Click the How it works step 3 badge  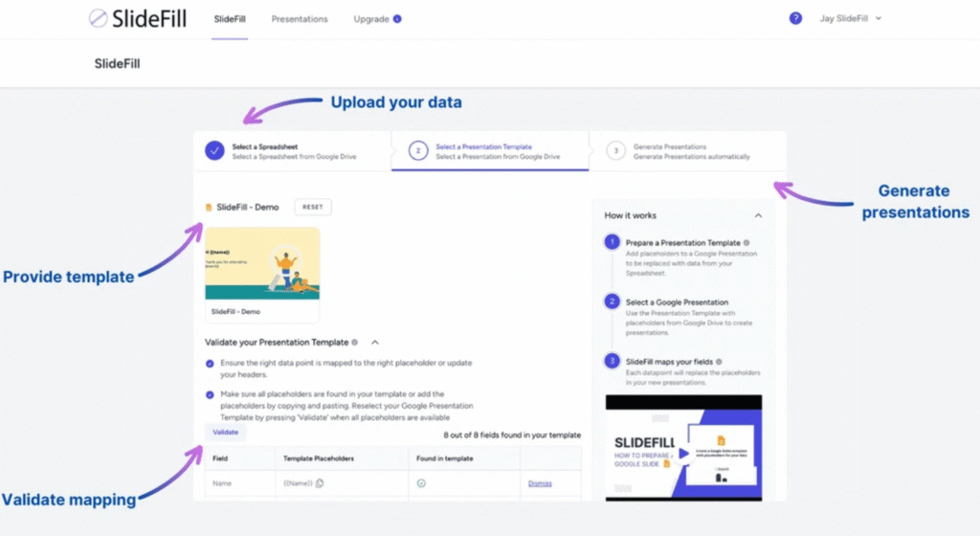point(612,361)
